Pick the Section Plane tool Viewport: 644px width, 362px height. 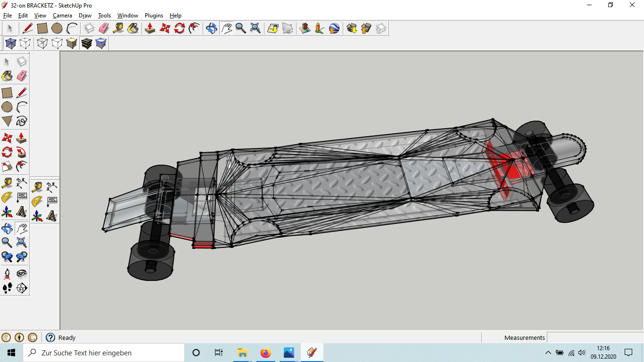22,288
